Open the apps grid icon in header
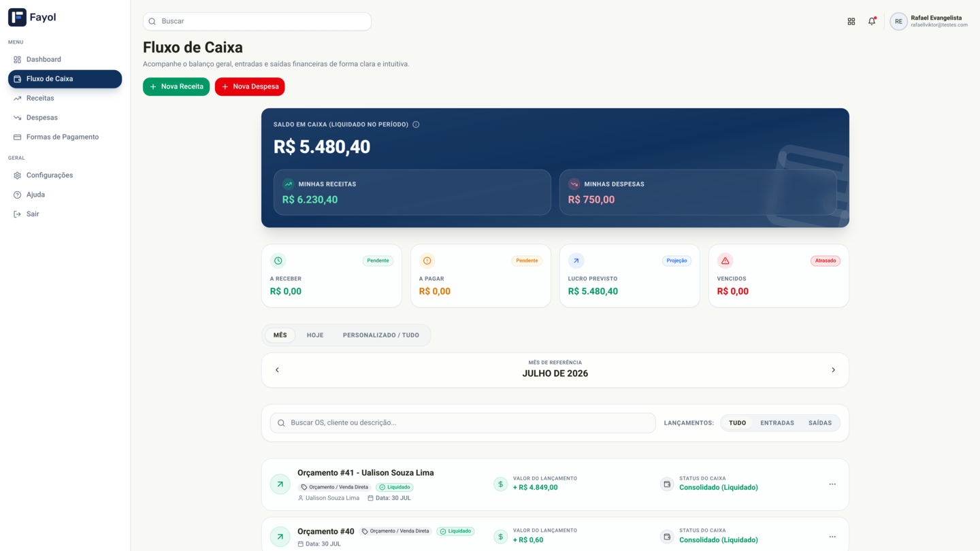Viewport: 980px width, 551px height. (x=851, y=22)
